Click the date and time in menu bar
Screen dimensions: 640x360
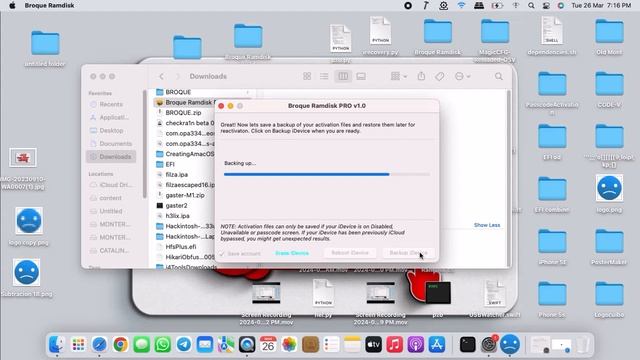point(601,5)
